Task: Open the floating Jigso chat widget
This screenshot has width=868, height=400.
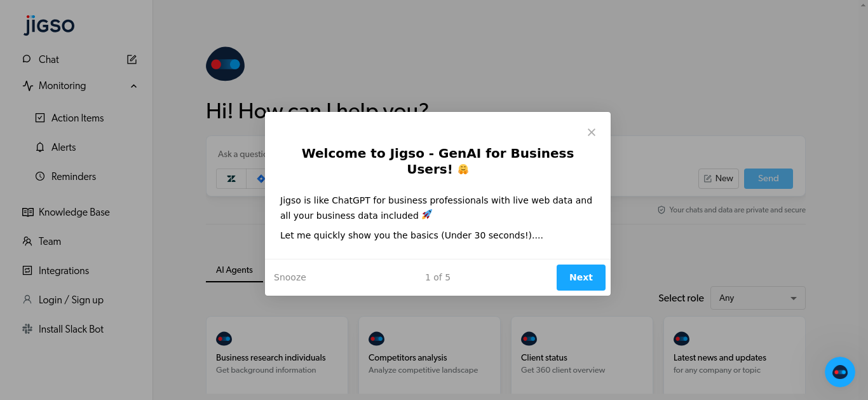Action: (x=840, y=372)
